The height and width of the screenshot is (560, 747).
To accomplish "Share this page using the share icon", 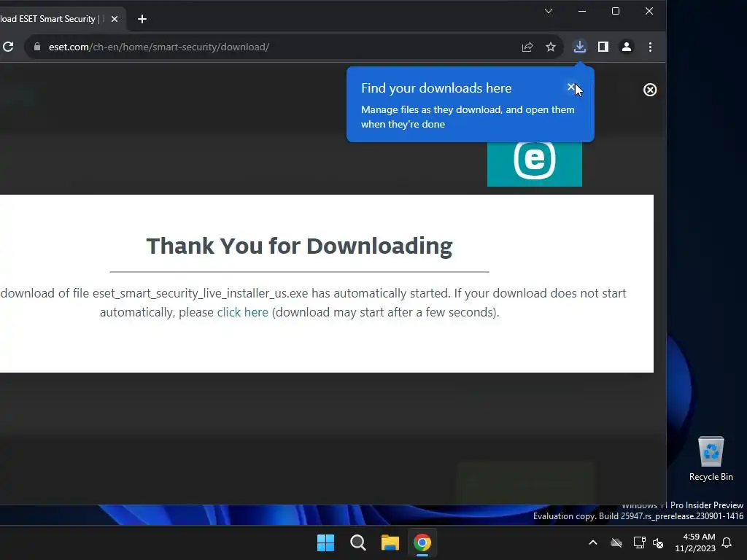I will pos(527,47).
